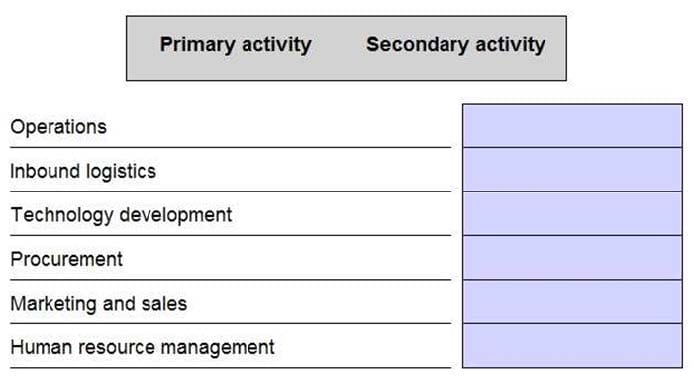The width and height of the screenshot is (693, 384).
Task: Click the divider line under Operations
Action: 230,147
